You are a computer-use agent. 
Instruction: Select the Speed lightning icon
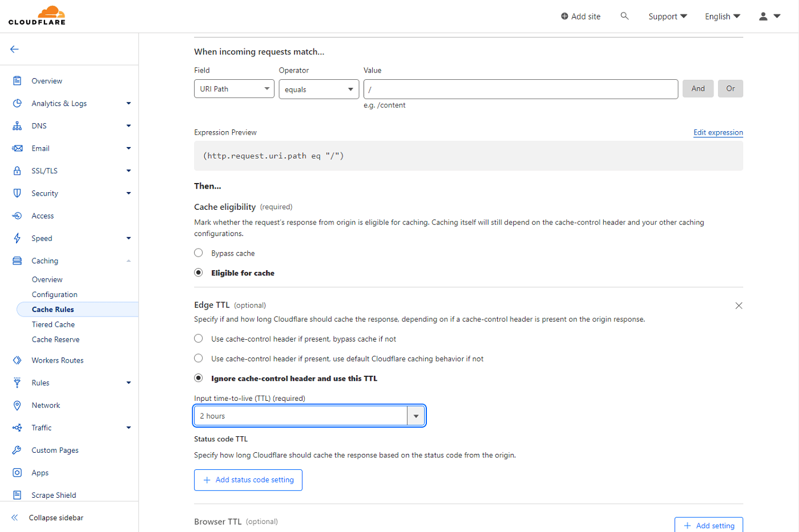click(x=16, y=238)
